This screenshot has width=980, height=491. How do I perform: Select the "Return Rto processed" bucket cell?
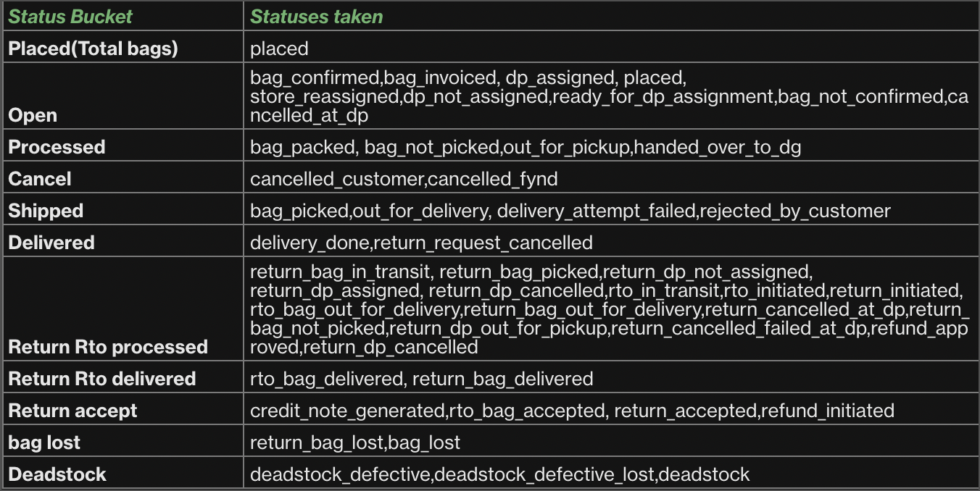tap(108, 347)
